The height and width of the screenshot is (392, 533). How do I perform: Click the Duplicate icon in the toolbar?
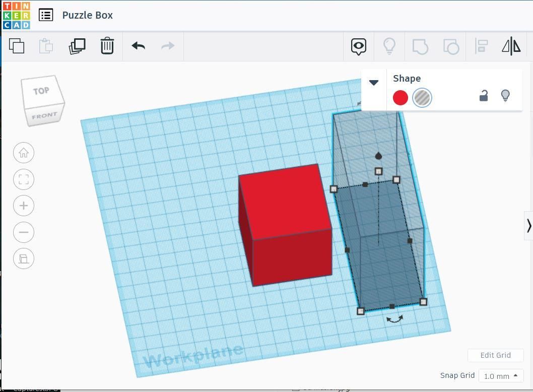click(77, 46)
